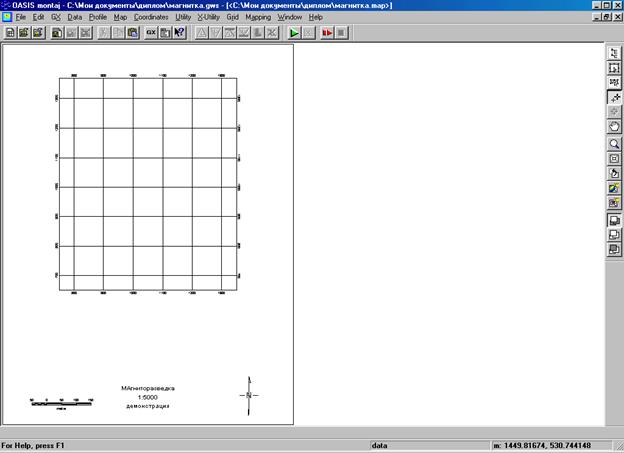Image resolution: width=624 pixels, height=453 pixels.
Task: Open the Coordinates menu
Action: point(151,18)
